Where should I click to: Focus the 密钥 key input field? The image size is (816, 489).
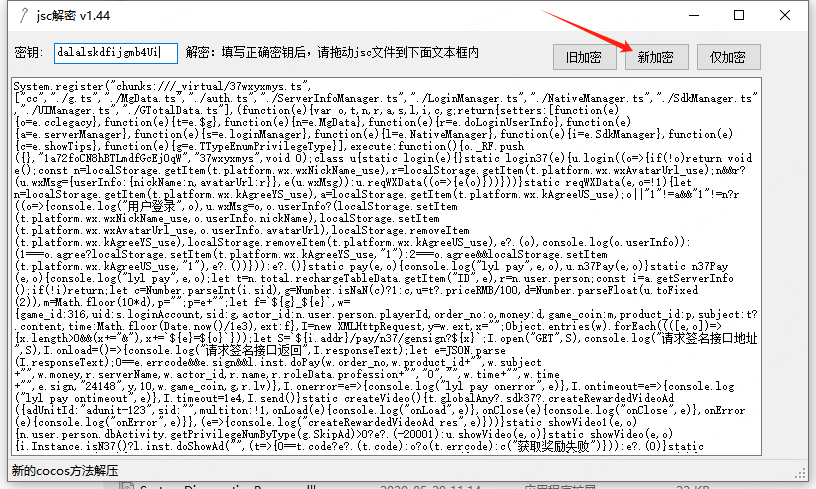(x=116, y=53)
